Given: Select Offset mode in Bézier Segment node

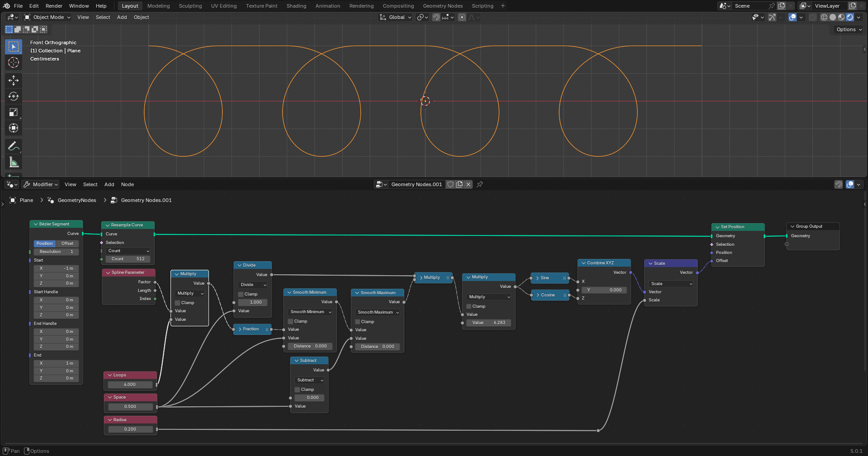Looking at the screenshot, I should click(67, 244).
